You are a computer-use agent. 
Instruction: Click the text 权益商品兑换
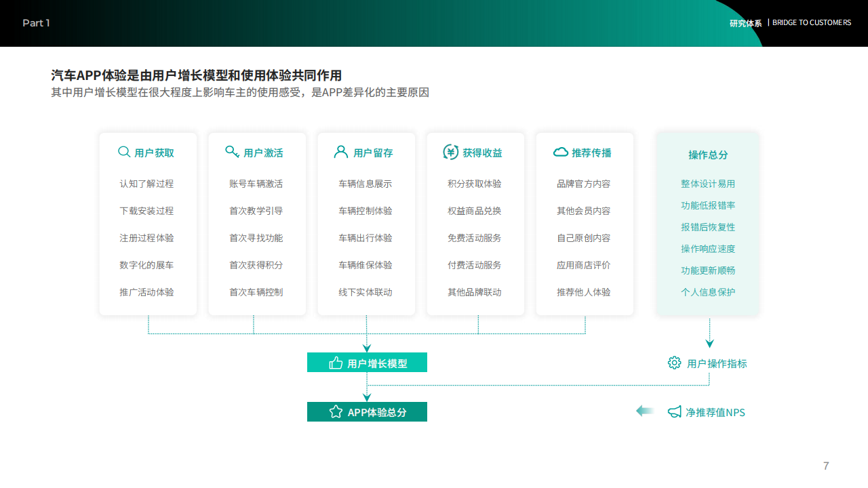tap(475, 211)
